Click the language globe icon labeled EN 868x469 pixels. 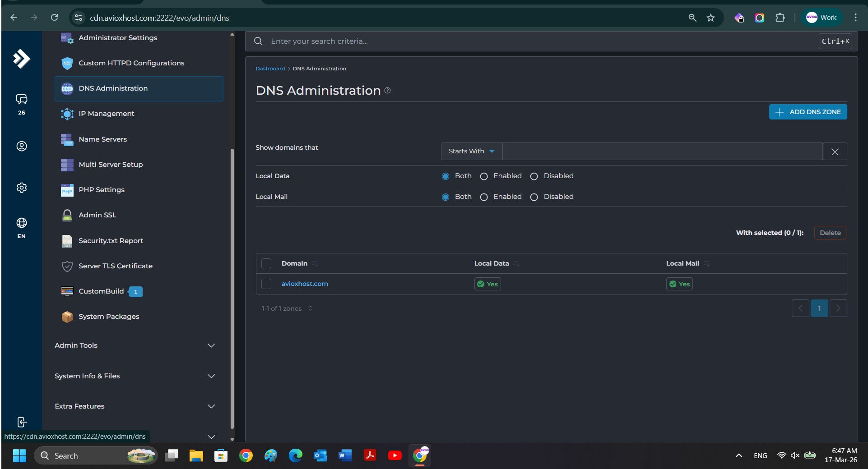pyautogui.click(x=21, y=223)
